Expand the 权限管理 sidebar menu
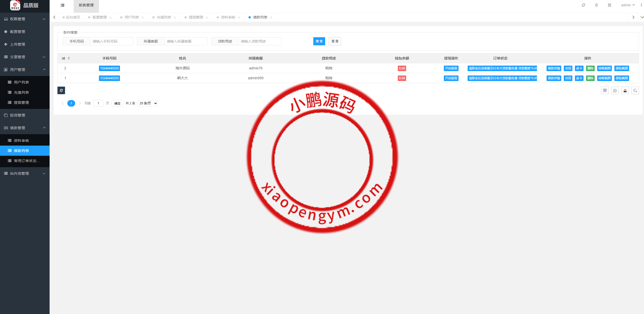This screenshot has width=644, height=314. [25, 19]
